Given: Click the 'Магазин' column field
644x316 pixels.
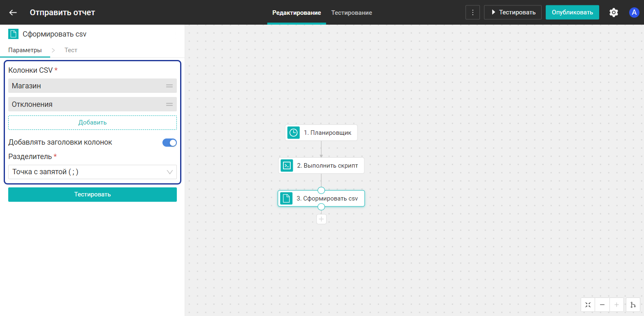Looking at the screenshot, I should click(x=93, y=86).
